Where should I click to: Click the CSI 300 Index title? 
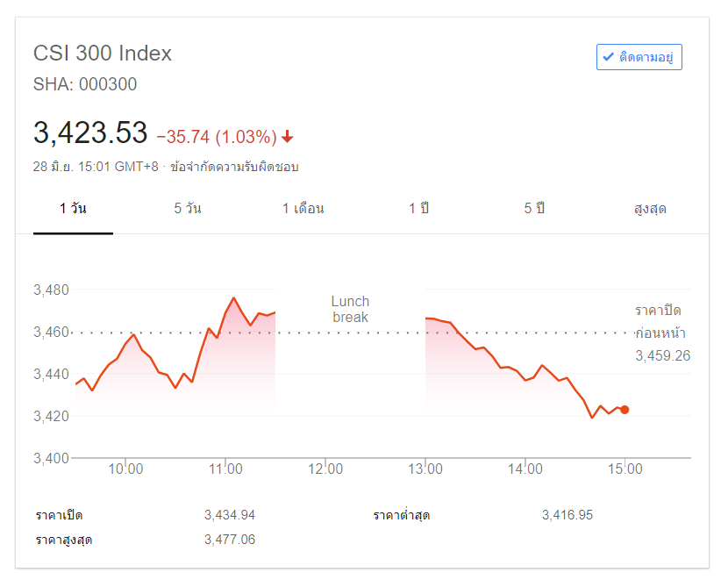pos(103,53)
